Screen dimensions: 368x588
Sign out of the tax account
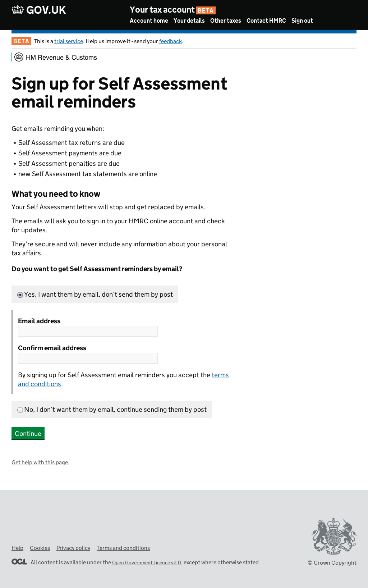pyautogui.click(x=302, y=21)
